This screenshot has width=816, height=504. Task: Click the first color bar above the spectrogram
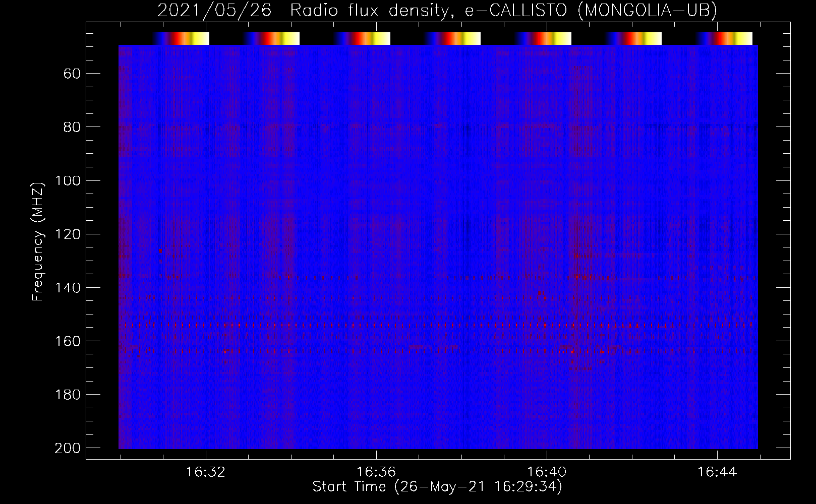(x=181, y=38)
